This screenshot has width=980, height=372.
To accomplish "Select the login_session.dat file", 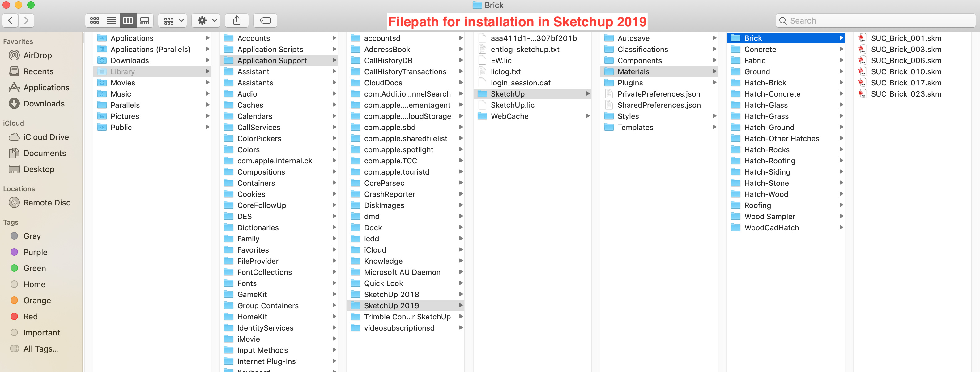I will click(532, 83).
